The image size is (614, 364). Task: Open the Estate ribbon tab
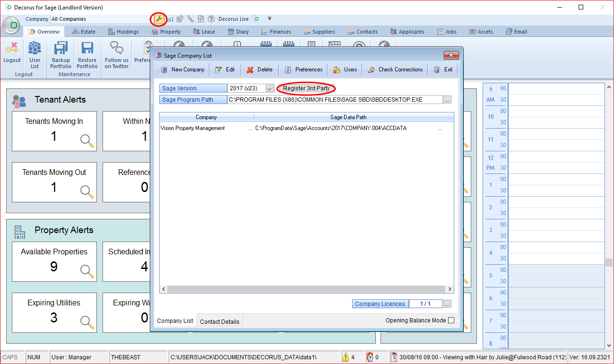[x=84, y=32]
